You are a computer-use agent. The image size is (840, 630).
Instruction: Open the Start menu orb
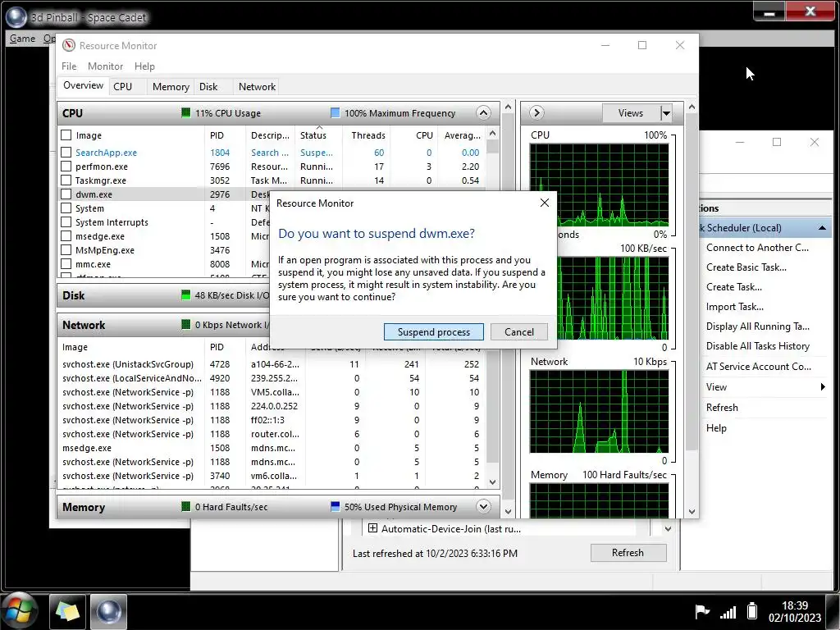(x=19, y=610)
